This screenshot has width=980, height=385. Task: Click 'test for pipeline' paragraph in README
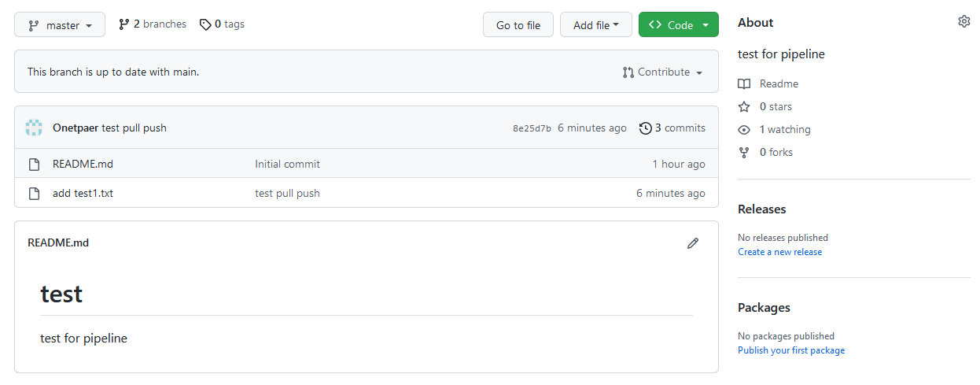(x=83, y=338)
